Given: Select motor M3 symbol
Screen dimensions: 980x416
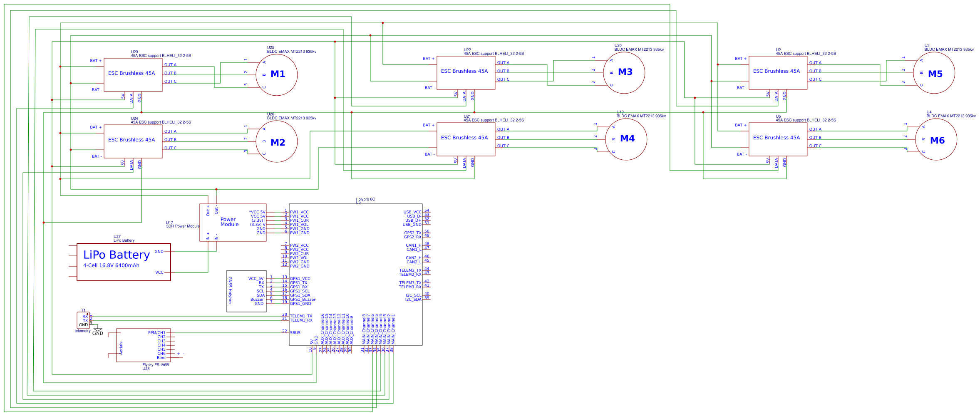Looking at the screenshot, I should click(624, 73).
